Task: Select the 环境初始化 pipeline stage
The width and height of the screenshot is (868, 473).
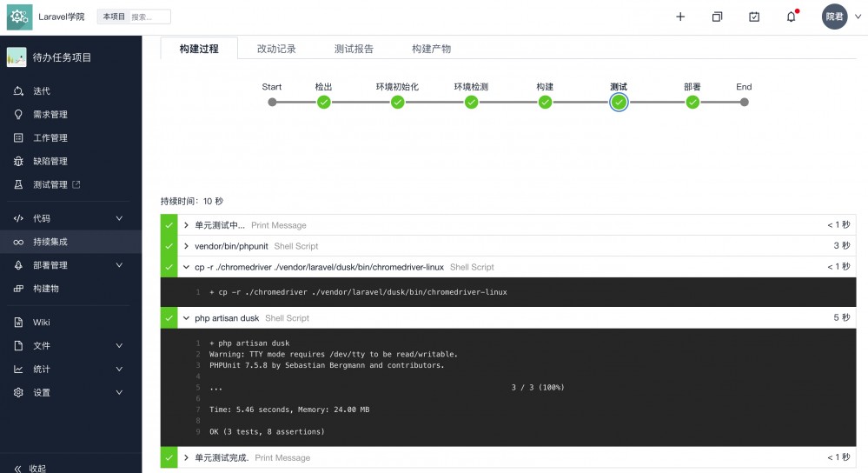Action: (x=397, y=102)
